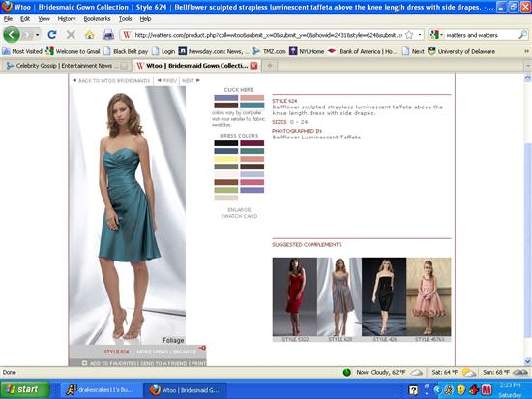Click the red M system tray icon

487,390
